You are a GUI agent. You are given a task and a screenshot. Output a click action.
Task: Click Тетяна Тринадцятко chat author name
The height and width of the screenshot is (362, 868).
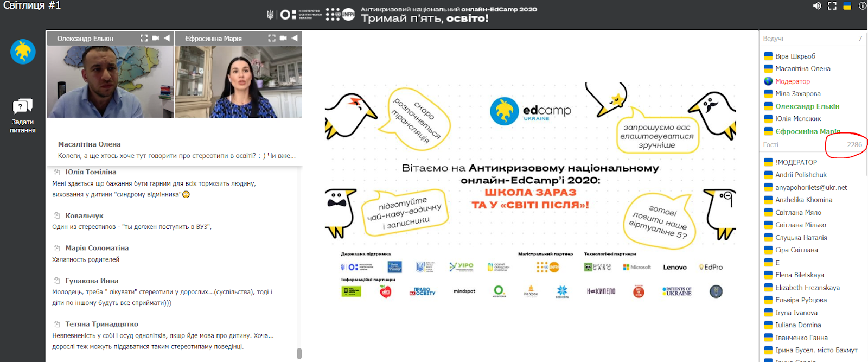click(x=101, y=324)
